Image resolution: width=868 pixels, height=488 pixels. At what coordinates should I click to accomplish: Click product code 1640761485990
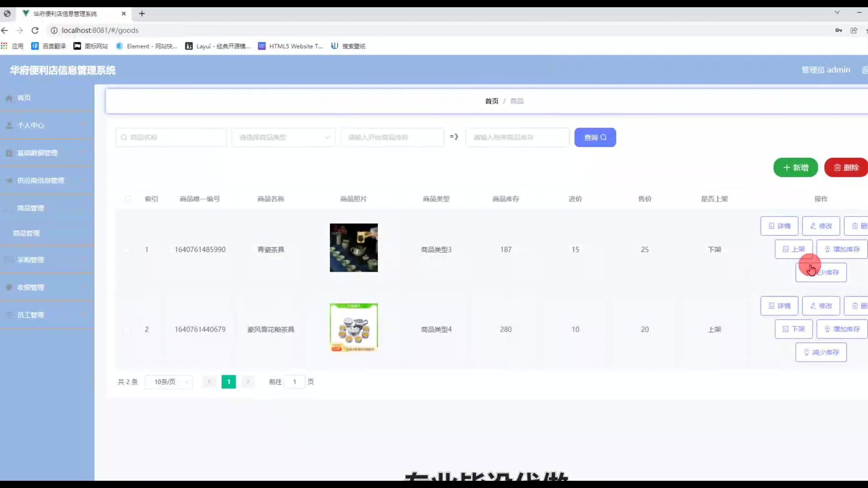(x=200, y=250)
